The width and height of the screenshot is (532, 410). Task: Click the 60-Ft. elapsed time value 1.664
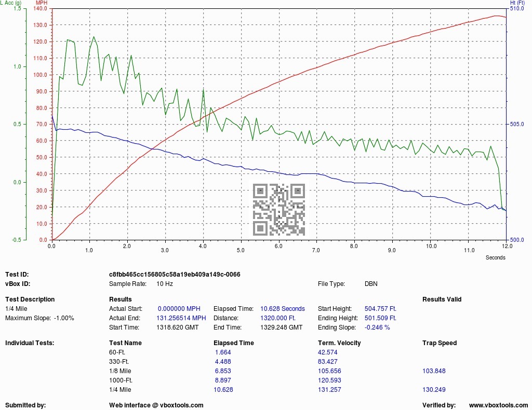pos(223,352)
